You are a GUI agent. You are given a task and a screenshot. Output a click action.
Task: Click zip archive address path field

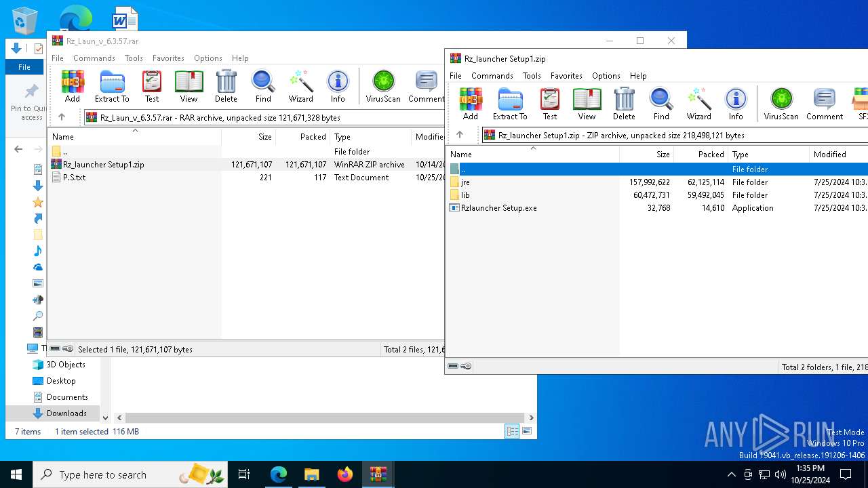tap(674, 136)
